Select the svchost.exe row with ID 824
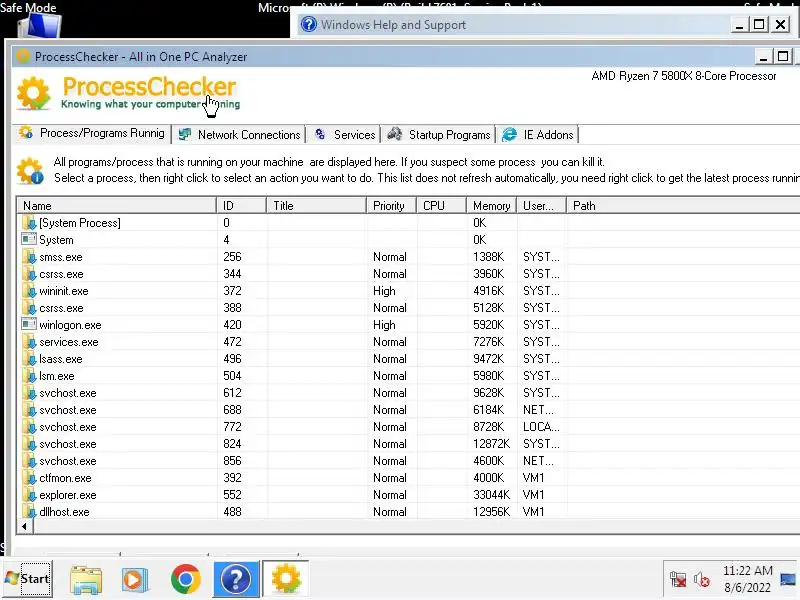 coord(408,444)
